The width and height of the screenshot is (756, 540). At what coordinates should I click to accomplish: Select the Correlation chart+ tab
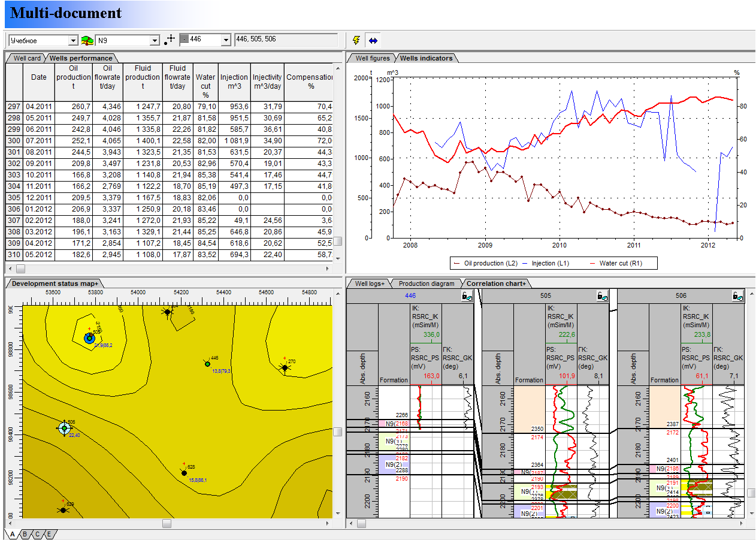[x=496, y=283]
